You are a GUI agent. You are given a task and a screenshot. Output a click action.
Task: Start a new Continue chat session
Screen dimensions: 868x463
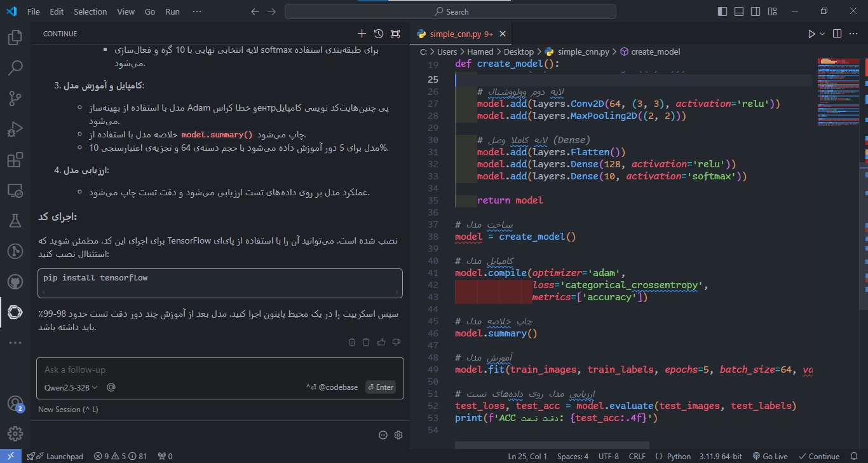362,34
